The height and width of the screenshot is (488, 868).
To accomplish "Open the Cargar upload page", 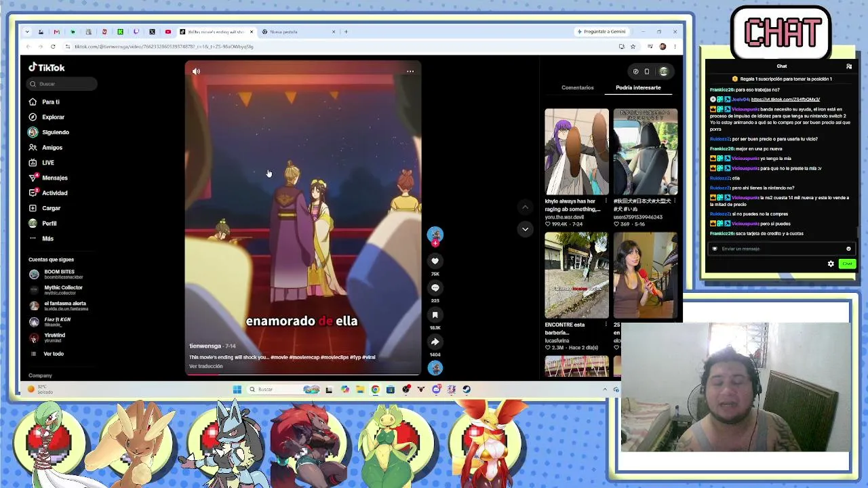I will click(x=45, y=208).
